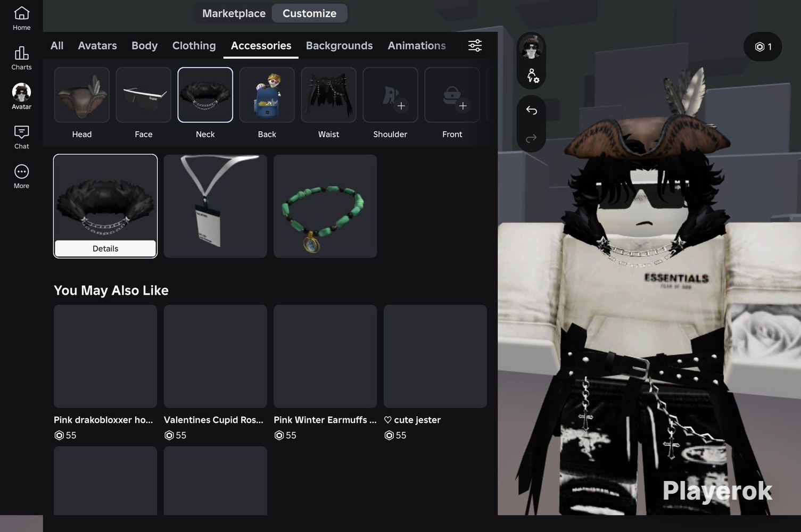Click the filter sliders icon
Screen dimensions: 801x532
tap(475, 45)
